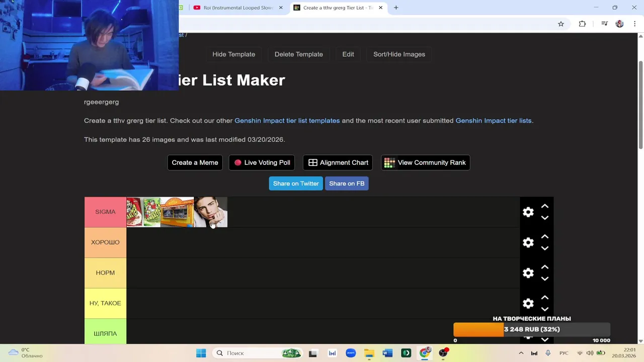Close the Roi Instrumental YouTube tab
The image size is (644, 362).
[x=281, y=8]
